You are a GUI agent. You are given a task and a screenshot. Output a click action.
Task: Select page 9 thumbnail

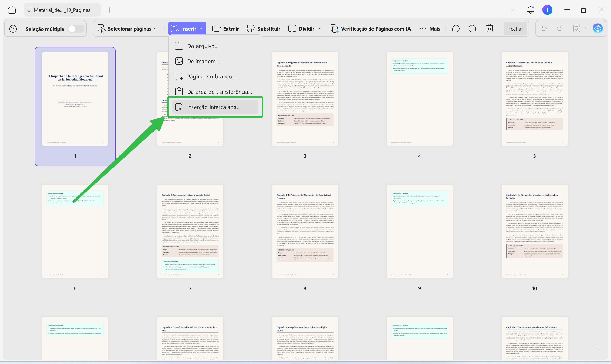tap(419, 231)
